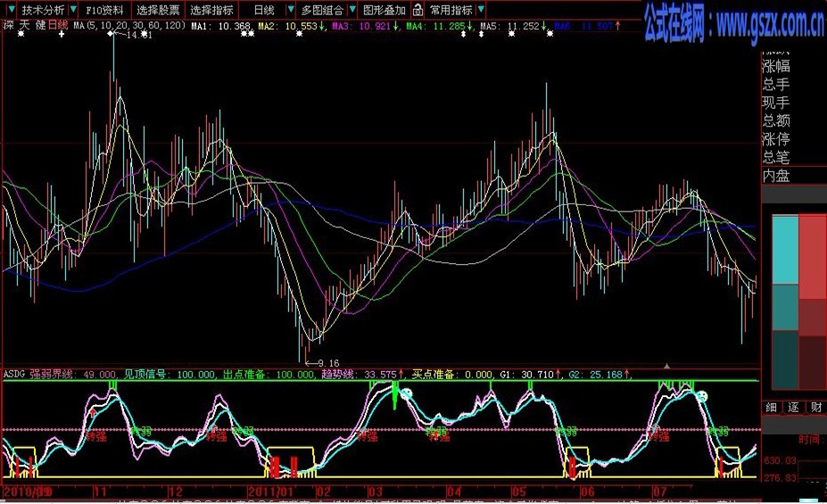Image resolution: width=827 pixels, height=504 pixels.
Task: Click the green down arrow after MA2 value
Action: [319, 28]
